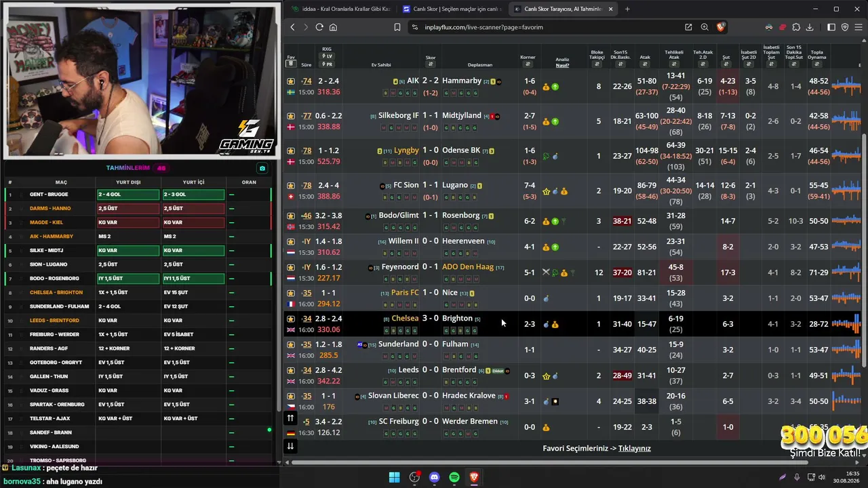868x488 pixels.
Task: Sort by the Bloke Takipçi column arrows
Action: (597, 64)
